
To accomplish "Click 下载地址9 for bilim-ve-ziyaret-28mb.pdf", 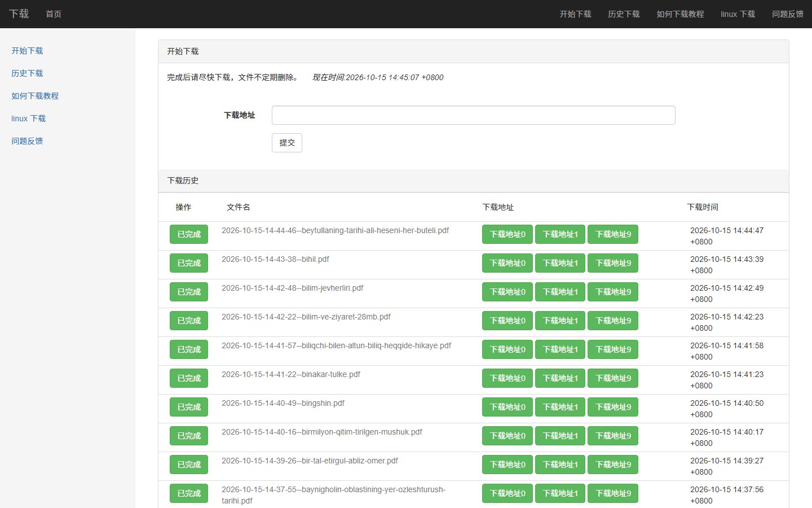I will [x=613, y=321].
